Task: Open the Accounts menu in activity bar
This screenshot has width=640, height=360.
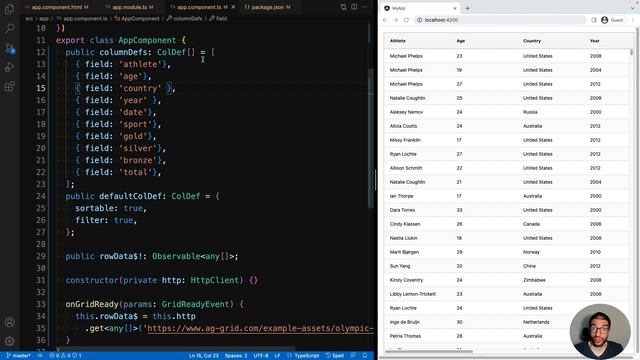Action: tap(9, 322)
